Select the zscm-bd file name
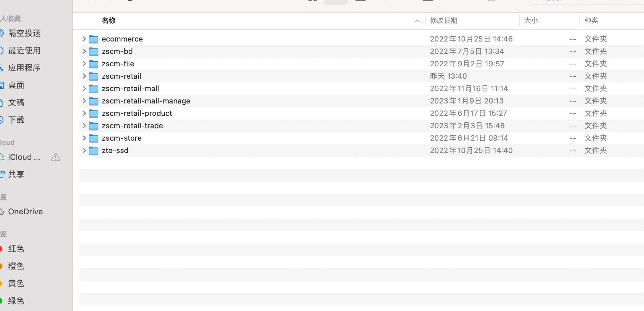 117,51
